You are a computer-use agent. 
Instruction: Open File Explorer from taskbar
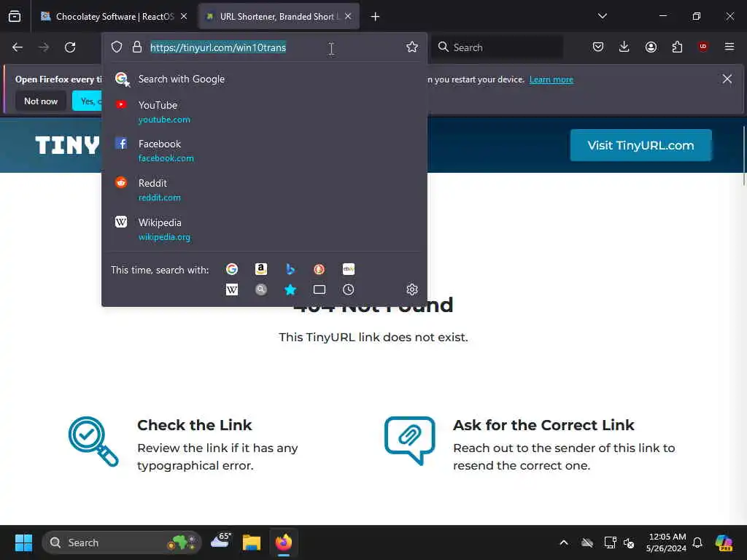click(252, 542)
